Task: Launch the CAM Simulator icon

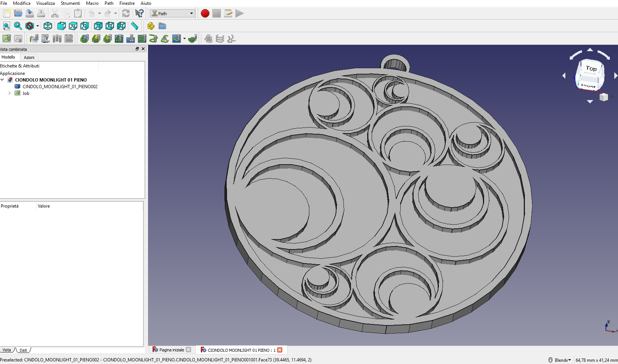Action: pyautogui.click(x=46, y=39)
